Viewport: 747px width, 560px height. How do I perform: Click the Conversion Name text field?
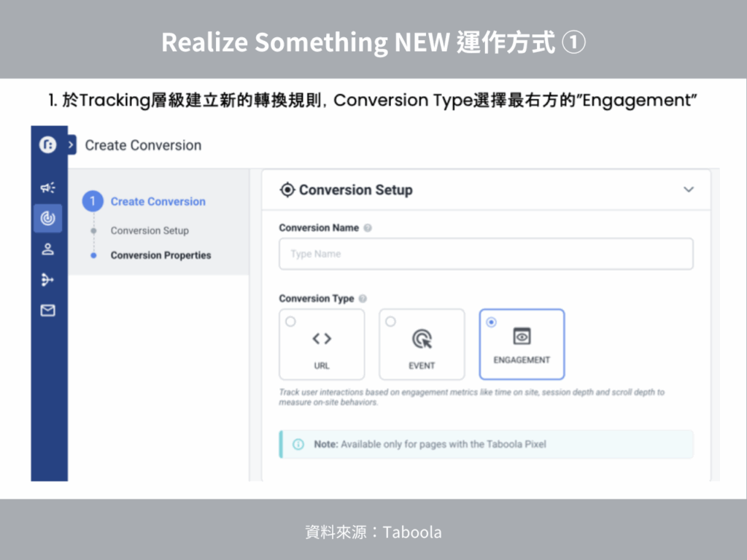click(486, 254)
